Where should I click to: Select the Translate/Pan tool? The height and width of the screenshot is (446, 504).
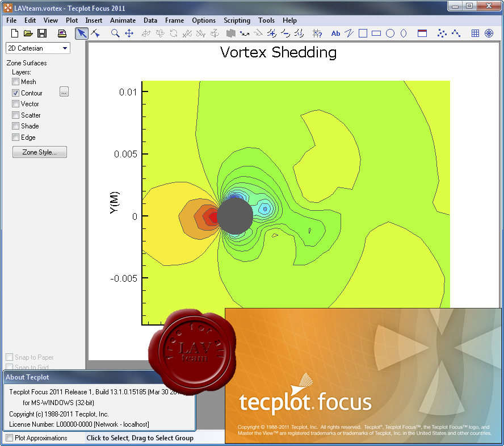129,33
